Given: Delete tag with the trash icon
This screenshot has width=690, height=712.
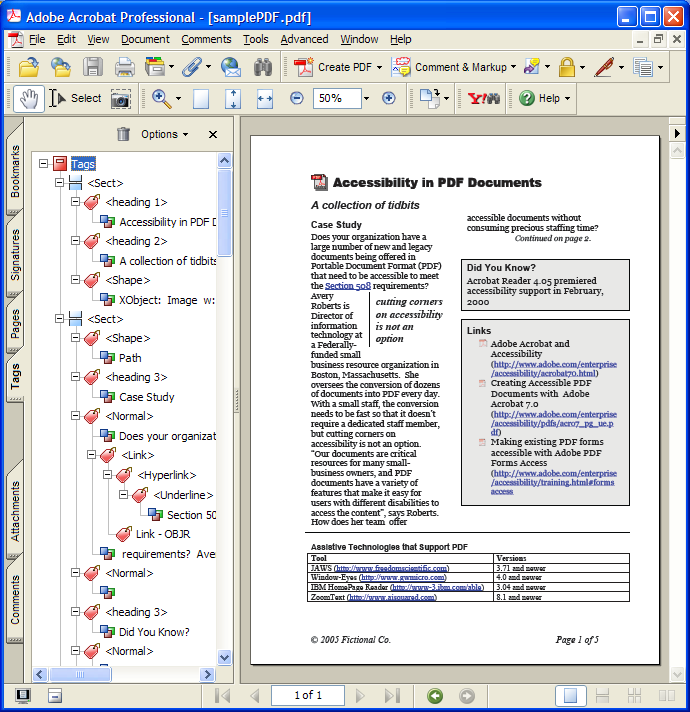Looking at the screenshot, I should [123, 134].
